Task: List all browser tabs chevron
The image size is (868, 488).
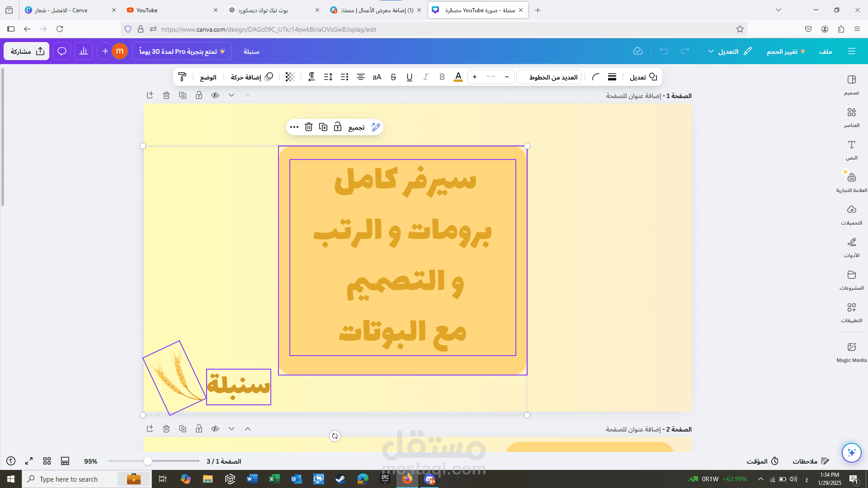Action: [x=778, y=10]
